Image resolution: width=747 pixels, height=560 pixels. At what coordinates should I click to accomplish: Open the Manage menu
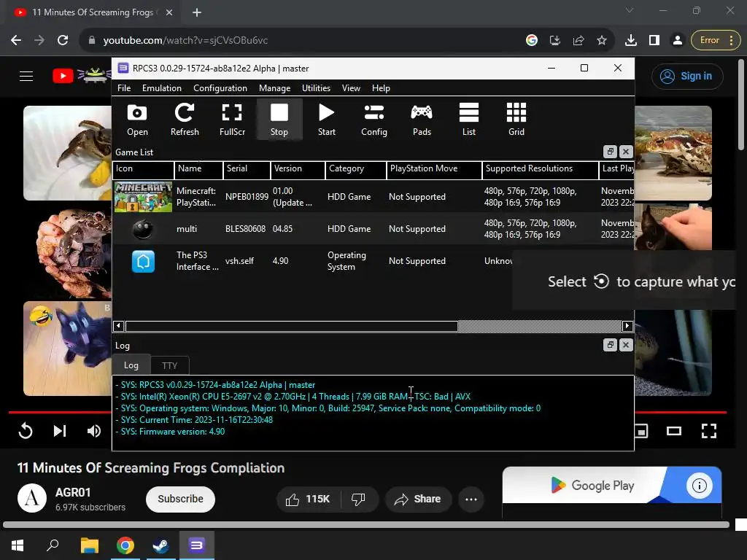274,88
